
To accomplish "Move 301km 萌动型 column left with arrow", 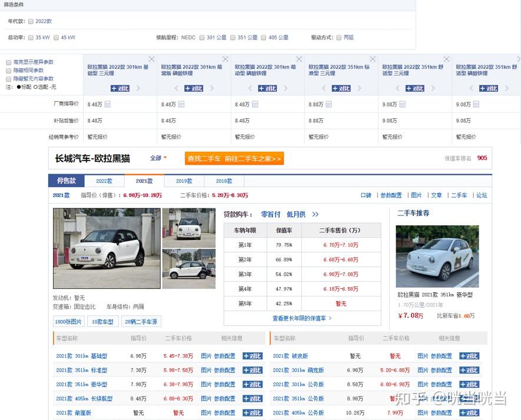I will (250, 88).
